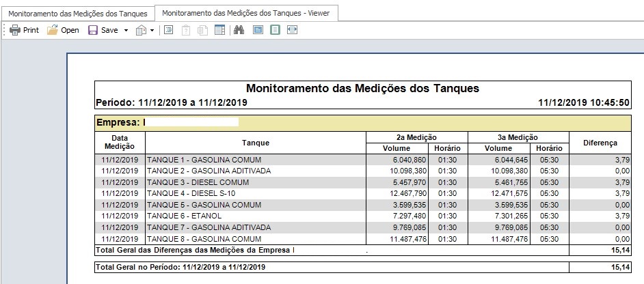
Task: Click the Período 11/12/2019 a 11/12/2019 header text
Action: [x=172, y=102]
